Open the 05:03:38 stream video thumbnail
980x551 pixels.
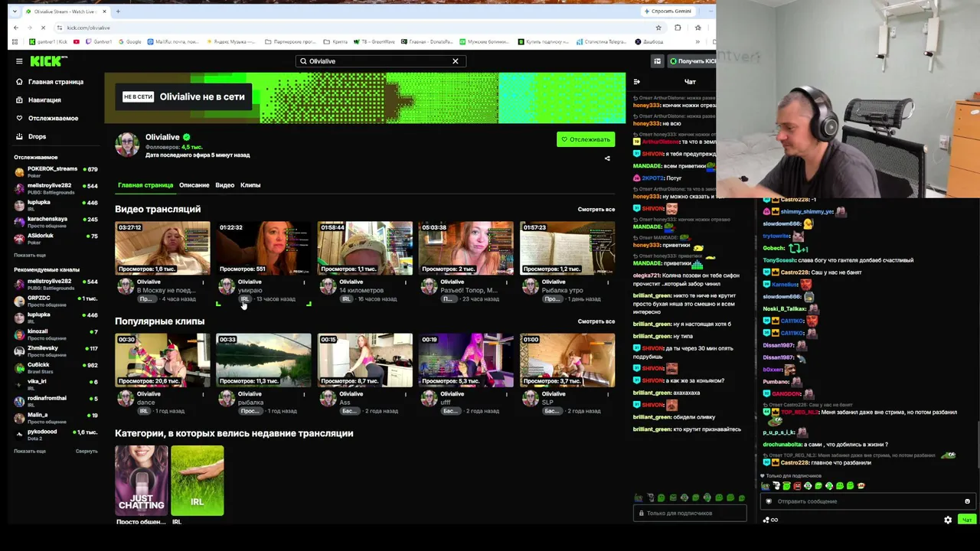coord(465,248)
